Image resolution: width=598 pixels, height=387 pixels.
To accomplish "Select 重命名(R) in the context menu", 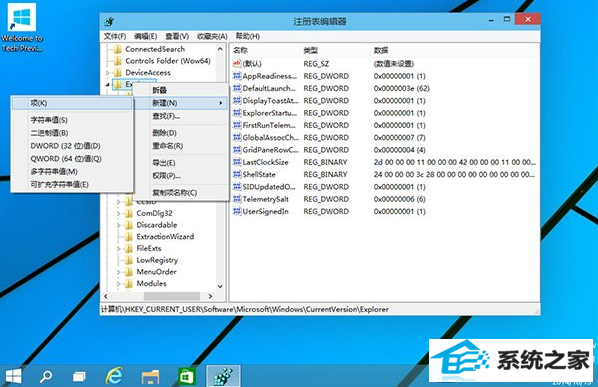I will (182, 146).
